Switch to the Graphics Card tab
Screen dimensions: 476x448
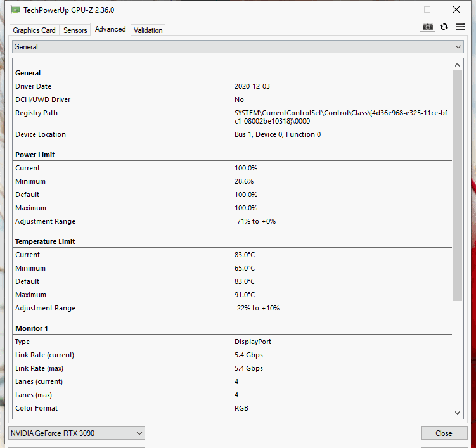(34, 30)
